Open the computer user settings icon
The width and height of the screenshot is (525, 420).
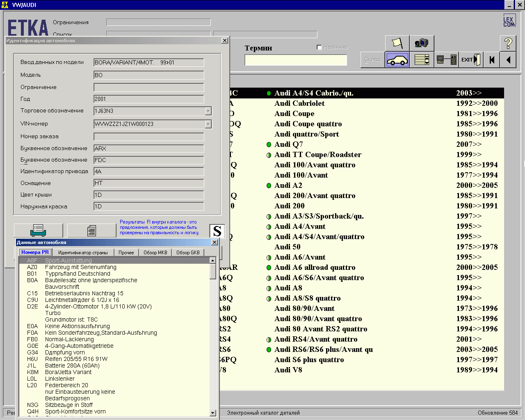pyautogui.click(x=422, y=43)
